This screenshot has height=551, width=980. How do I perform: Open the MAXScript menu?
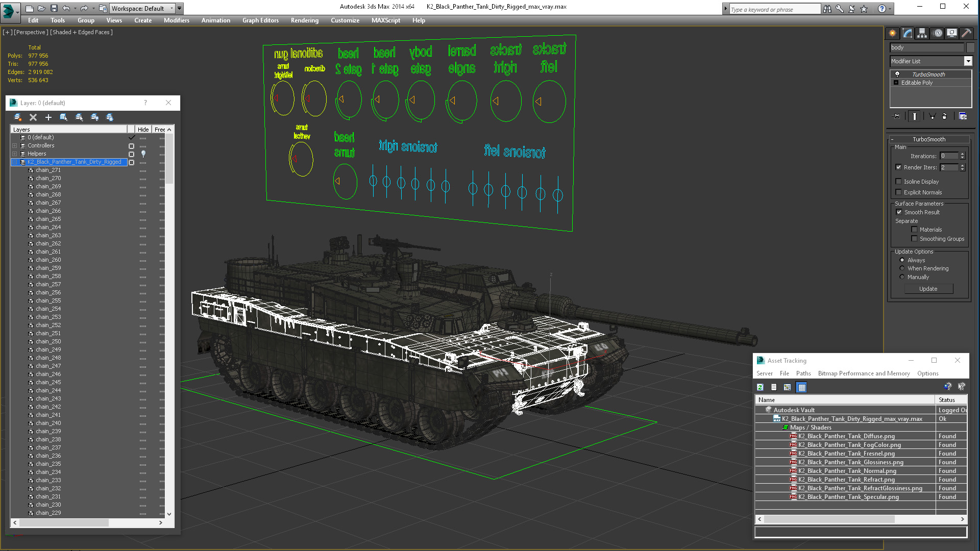click(386, 20)
